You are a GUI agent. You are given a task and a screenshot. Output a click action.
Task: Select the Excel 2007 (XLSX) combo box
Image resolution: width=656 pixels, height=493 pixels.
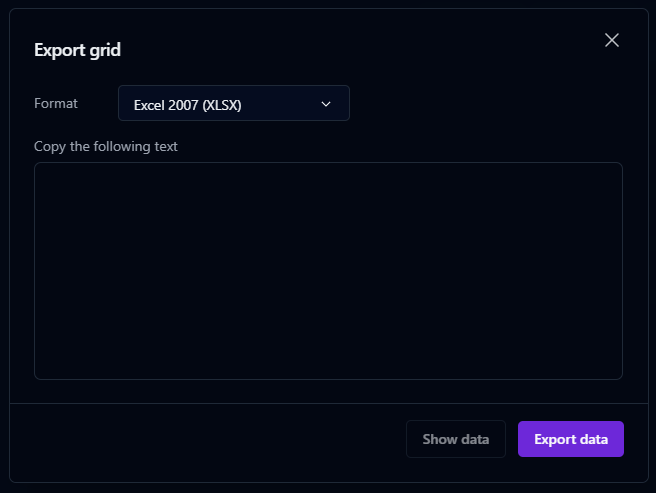tap(233, 103)
